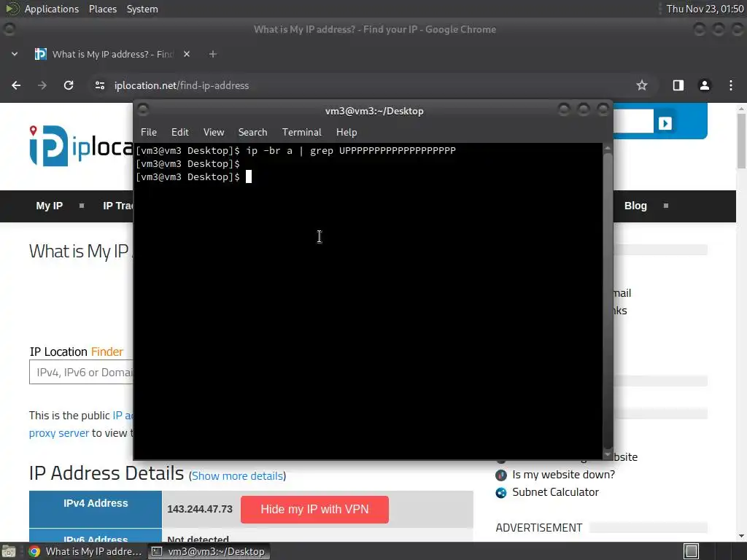The height and width of the screenshot is (560, 747).
Task: Open the Chrome profile icon
Action: (704, 85)
